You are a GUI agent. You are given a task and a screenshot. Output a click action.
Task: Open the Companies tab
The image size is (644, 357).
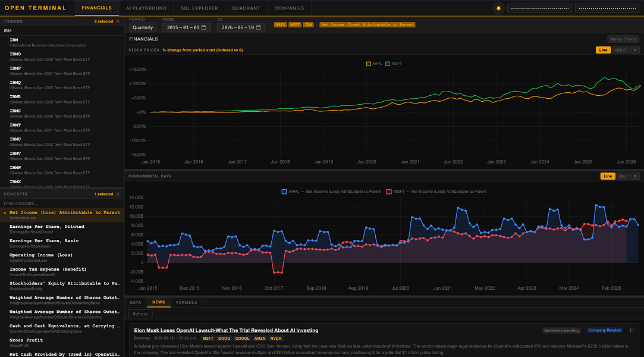[289, 8]
